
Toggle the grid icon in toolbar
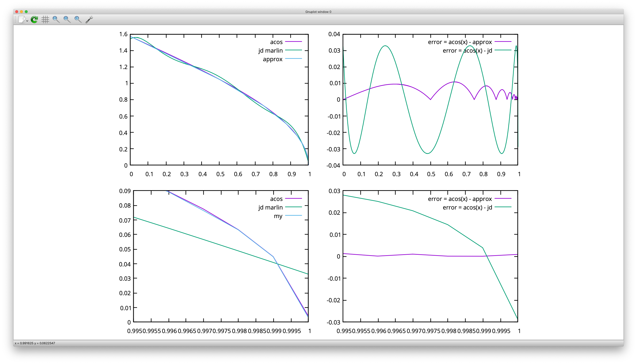point(45,19)
